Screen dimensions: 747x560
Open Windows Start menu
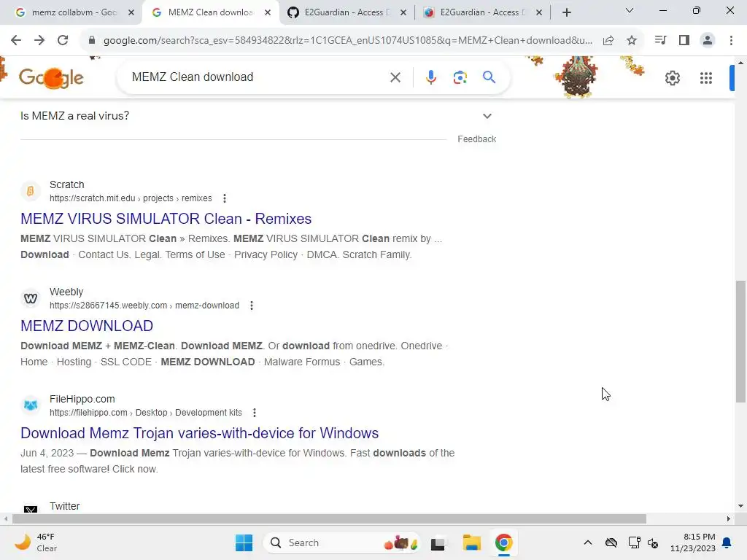coord(244,542)
